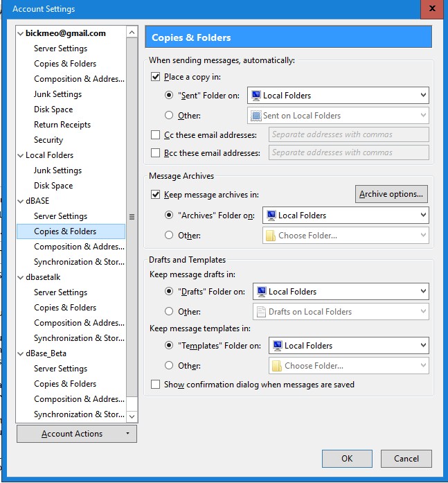Open Junk Settings under Local Folders
The image size is (448, 483).
(x=57, y=170)
